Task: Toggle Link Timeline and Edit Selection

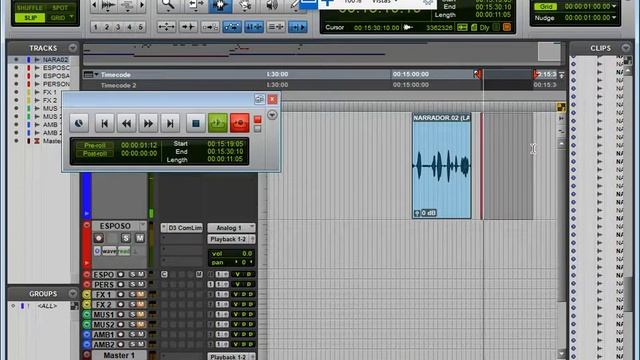Action: 254,27
